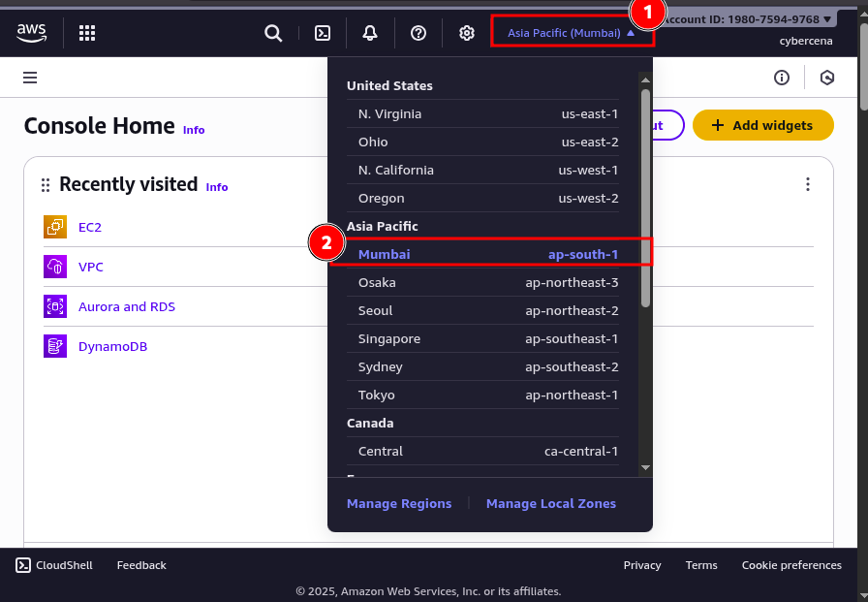868x602 pixels.
Task: Open the DynamoDB link
Action: pyautogui.click(x=113, y=347)
